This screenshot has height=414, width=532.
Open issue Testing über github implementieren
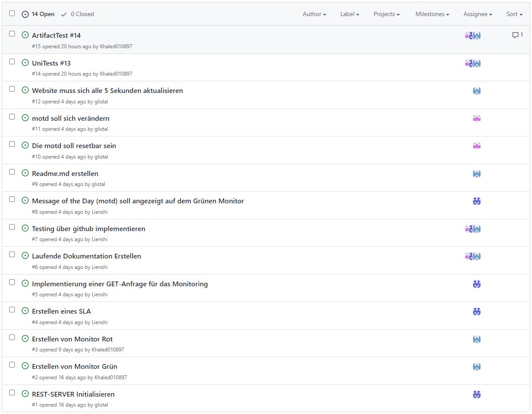(89, 229)
